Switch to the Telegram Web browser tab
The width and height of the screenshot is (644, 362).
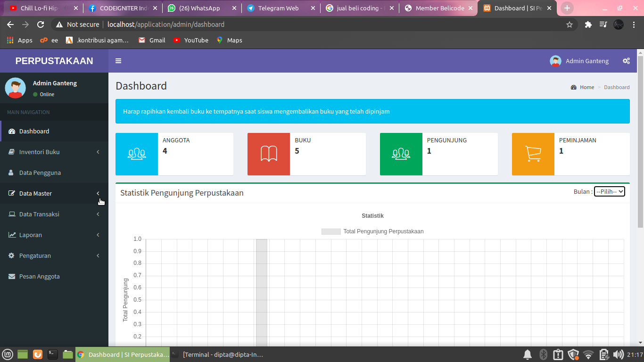tap(278, 8)
